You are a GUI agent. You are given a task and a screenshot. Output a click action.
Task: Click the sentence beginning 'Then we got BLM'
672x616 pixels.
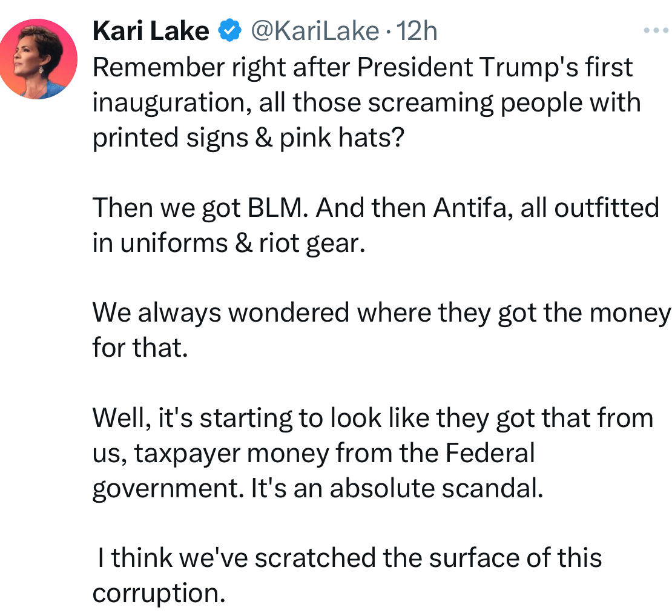click(x=375, y=225)
